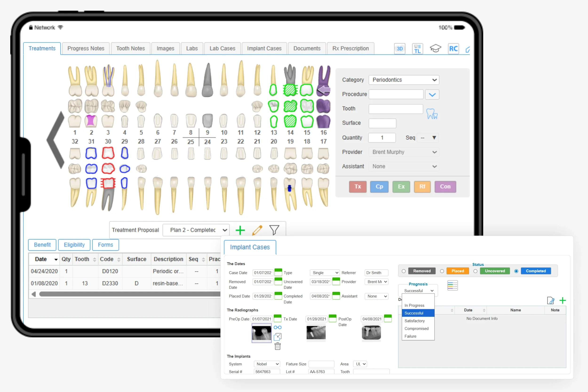Image resolution: width=588 pixels, height=392 pixels.
Task: Open the Rx Prescription tab
Action: point(350,48)
